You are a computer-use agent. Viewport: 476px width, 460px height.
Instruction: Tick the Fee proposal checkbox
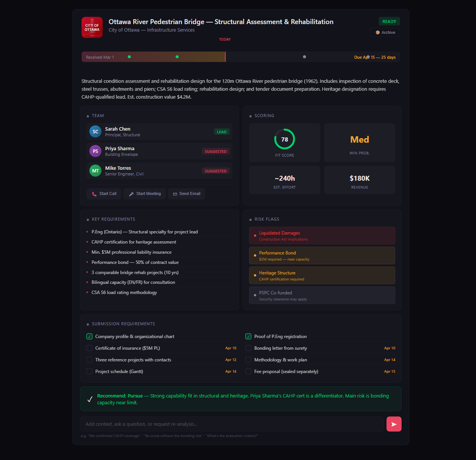tap(248, 372)
